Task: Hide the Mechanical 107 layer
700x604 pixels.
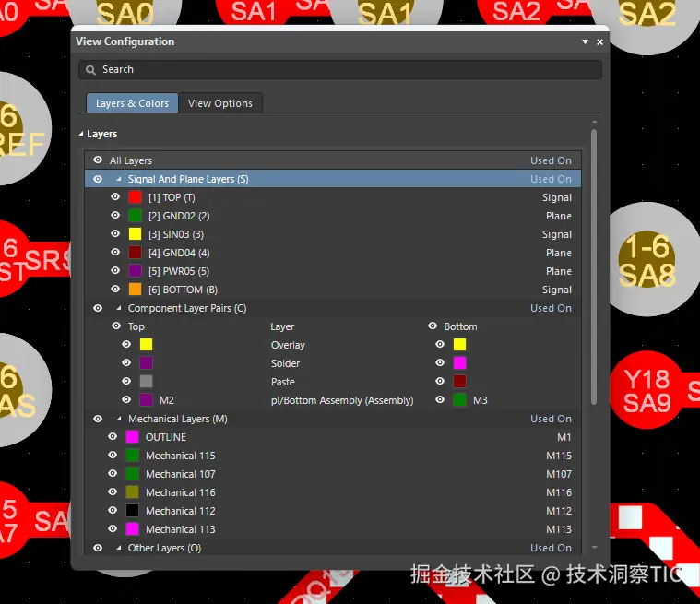Action: point(113,473)
